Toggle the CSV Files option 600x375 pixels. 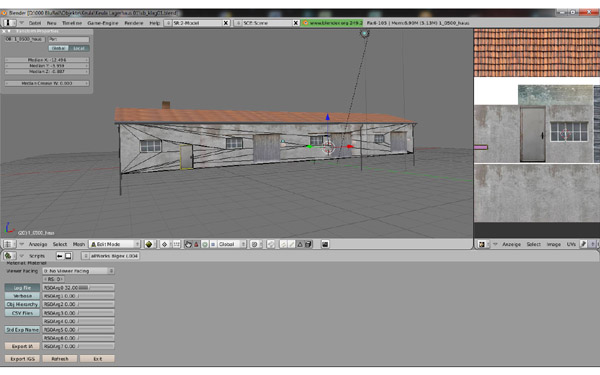coord(22,313)
